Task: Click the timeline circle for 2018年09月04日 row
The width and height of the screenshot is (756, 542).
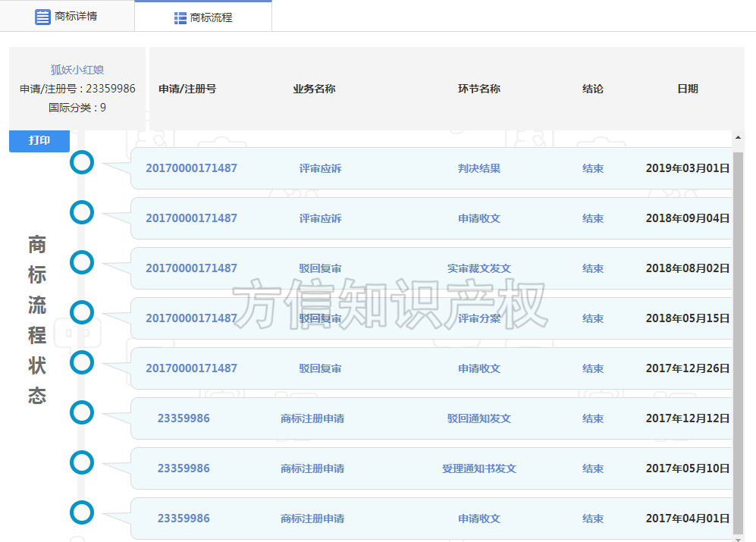Action: click(81, 212)
